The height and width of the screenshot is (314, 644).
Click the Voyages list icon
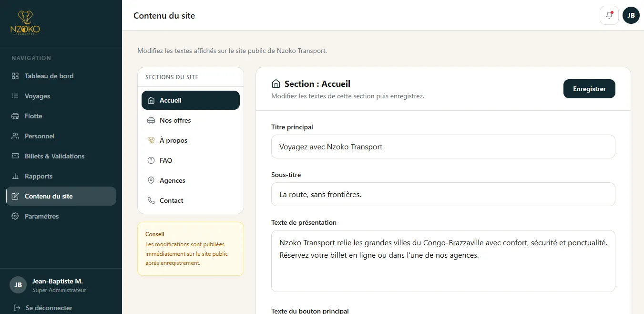15,96
